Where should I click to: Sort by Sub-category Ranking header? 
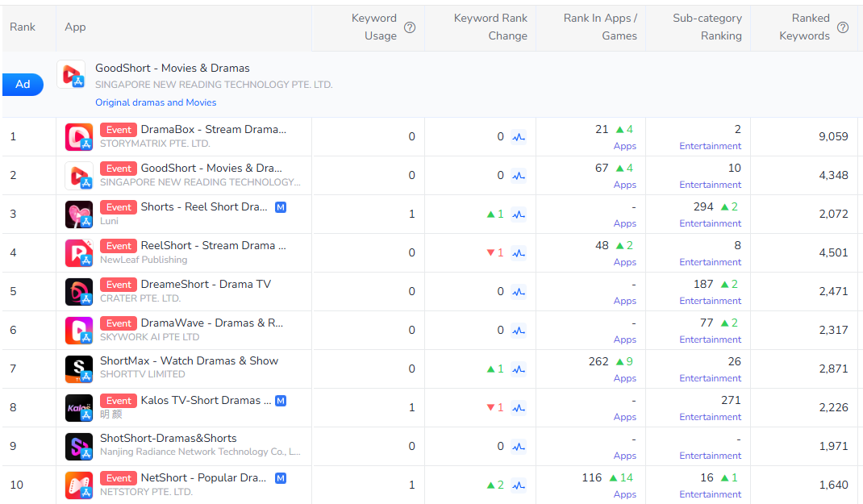click(707, 27)
